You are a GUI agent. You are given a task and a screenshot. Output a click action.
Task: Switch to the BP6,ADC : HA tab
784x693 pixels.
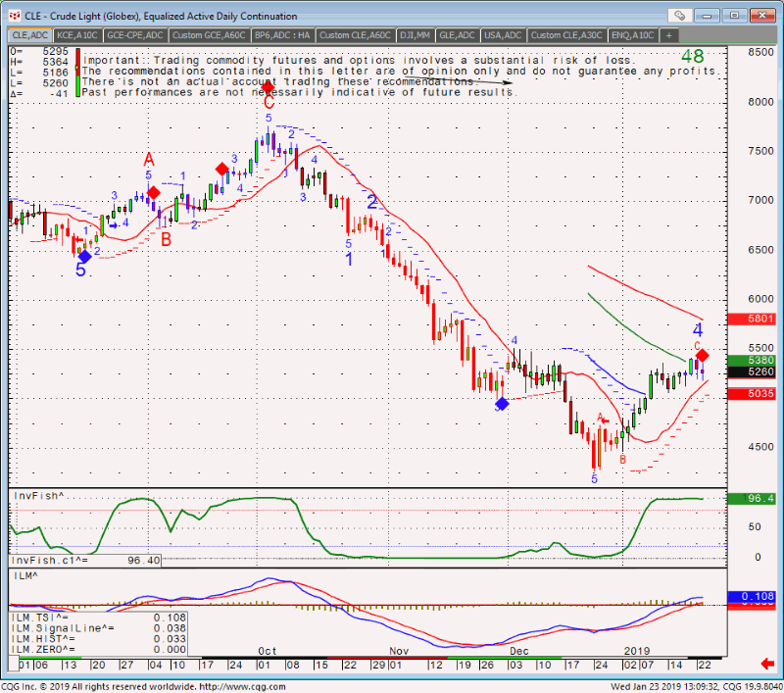click(x=282, y=35)
